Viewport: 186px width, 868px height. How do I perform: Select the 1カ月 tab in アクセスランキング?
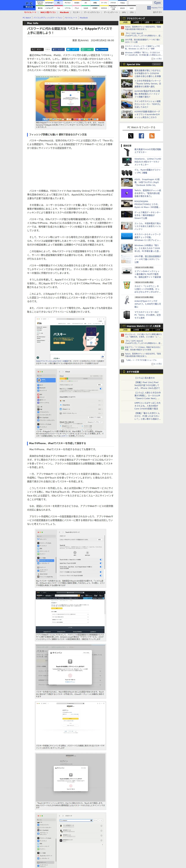158,22
